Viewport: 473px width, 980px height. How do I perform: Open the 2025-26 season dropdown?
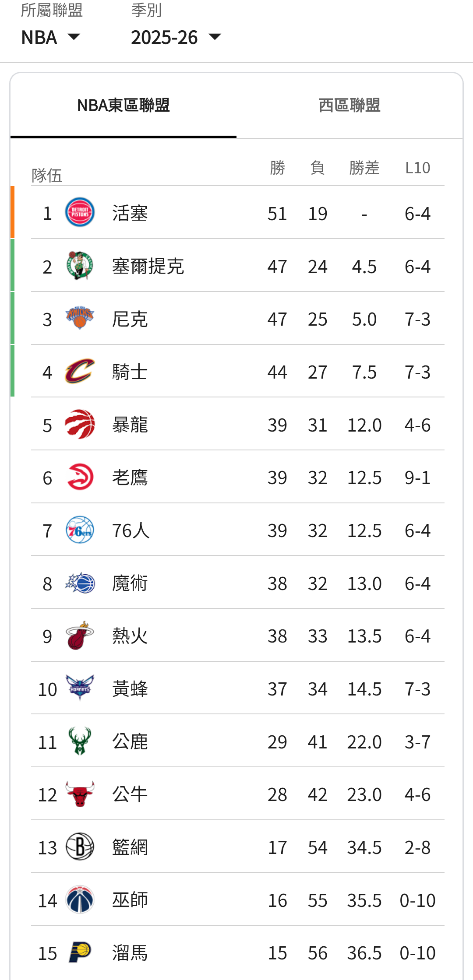[x=176, y=38]
